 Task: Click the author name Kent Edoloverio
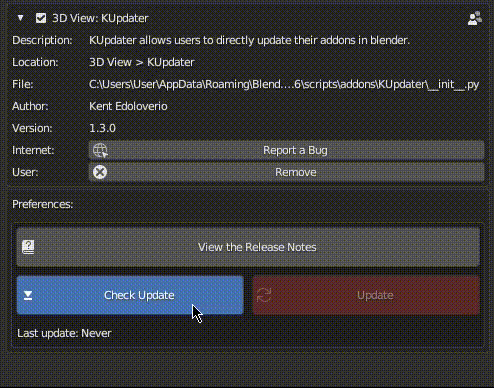click(128, 106)
